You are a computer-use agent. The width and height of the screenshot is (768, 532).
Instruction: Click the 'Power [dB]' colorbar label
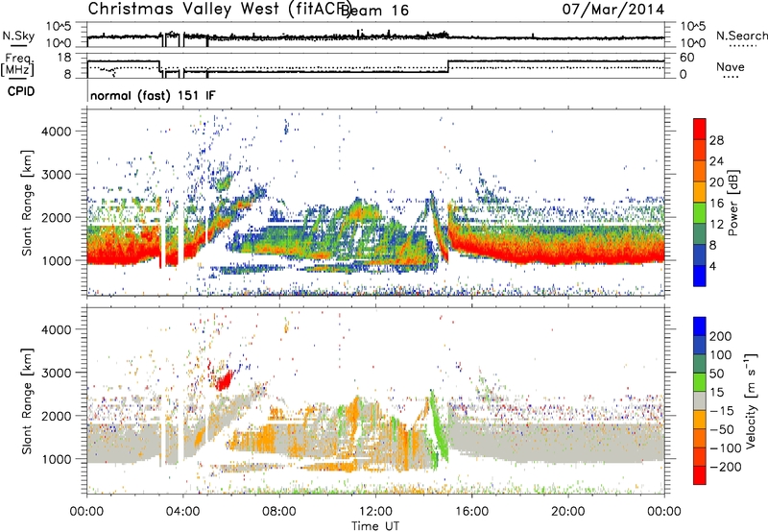(x=733, y=203)
